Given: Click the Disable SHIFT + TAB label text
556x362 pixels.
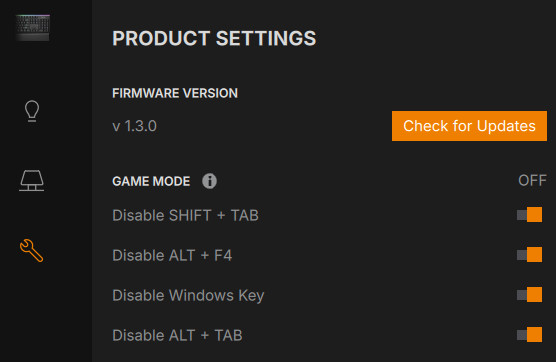Looking at the screenshot, I should click(185, 216).
